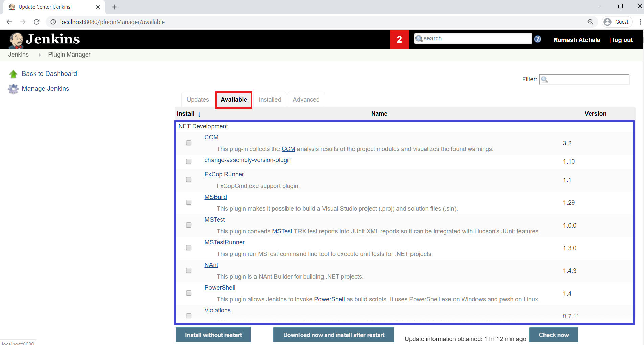This screenshot has height=345, width=644.
Task: Close the Update Center browser tab
Action: [98, 7]
